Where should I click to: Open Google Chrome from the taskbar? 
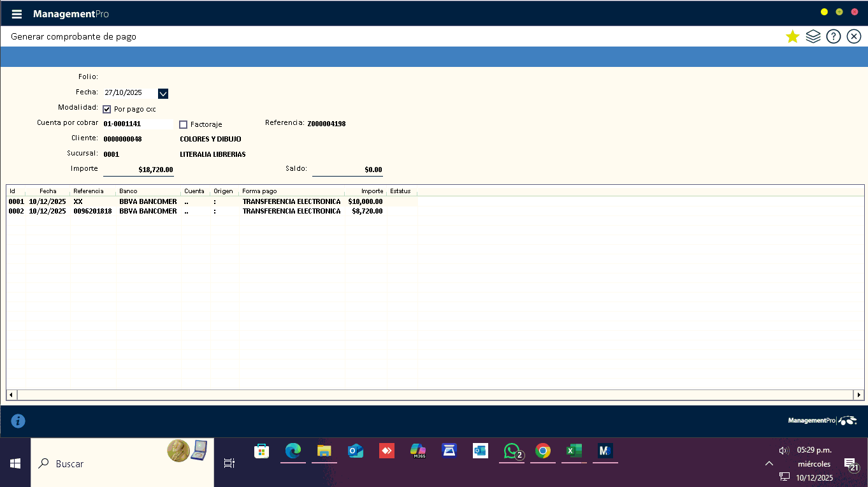pyautogui.click(x=543, y=451)
